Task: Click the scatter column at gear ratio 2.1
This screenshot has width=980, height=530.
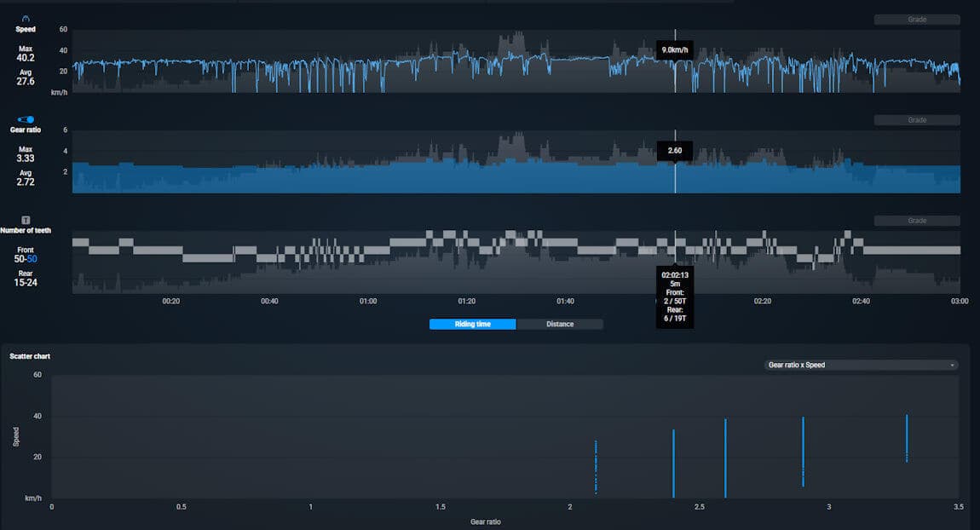Action: [596, 466]
